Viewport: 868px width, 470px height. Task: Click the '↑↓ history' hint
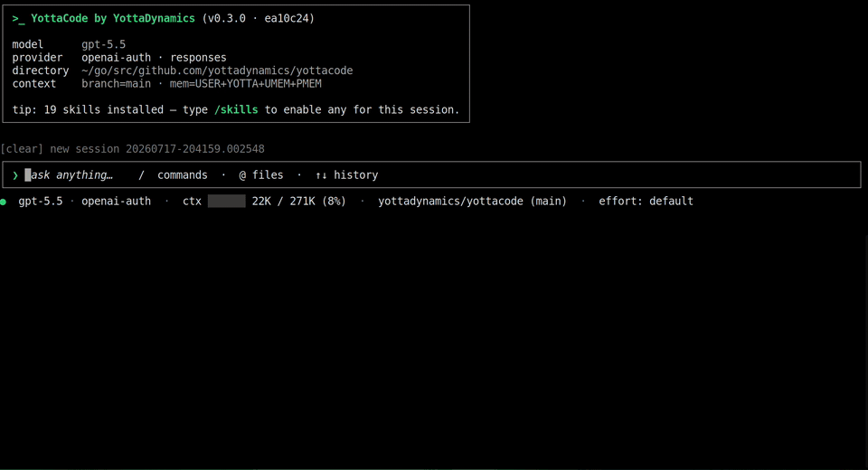(346, 175)
